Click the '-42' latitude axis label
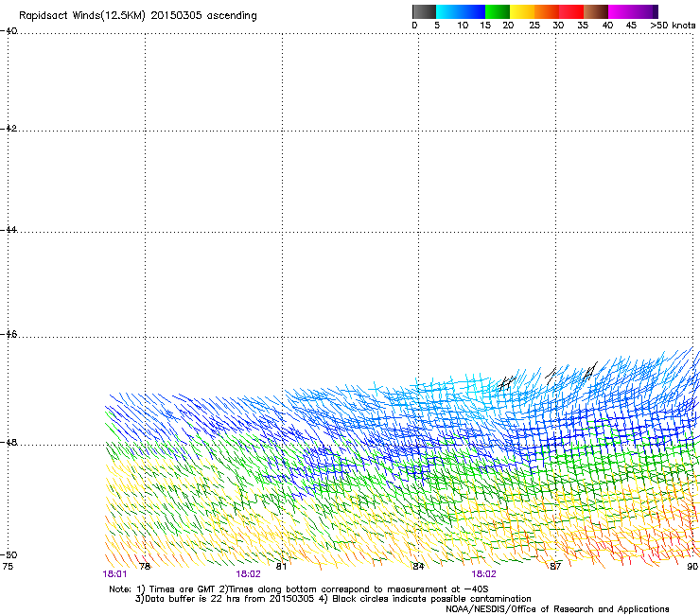Viewport: 700px width, 615px height. pos(9,128)
